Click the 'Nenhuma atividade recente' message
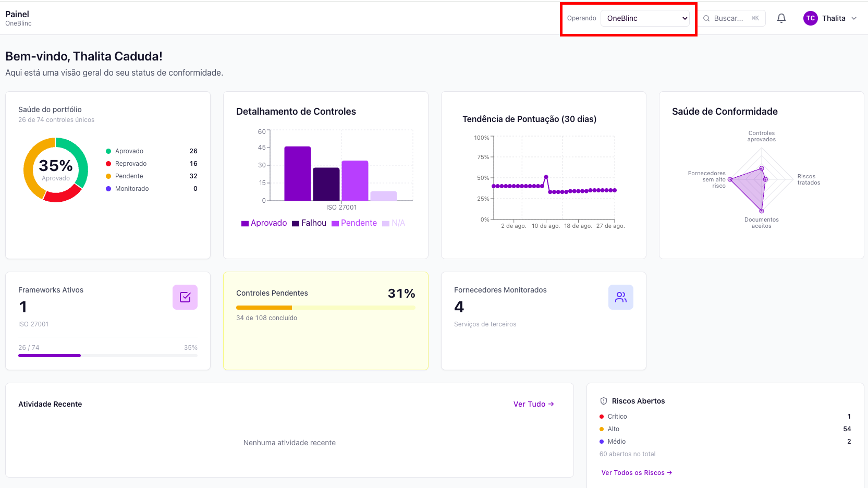The width and height of the screenshot is (868, 488). pyautogui.click(x=289, y=443)
